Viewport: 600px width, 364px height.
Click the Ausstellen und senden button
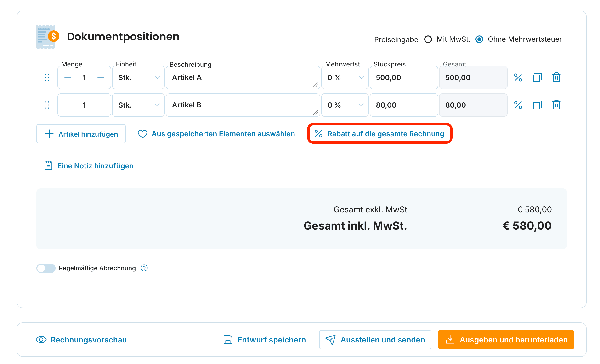tap(375, 340)
